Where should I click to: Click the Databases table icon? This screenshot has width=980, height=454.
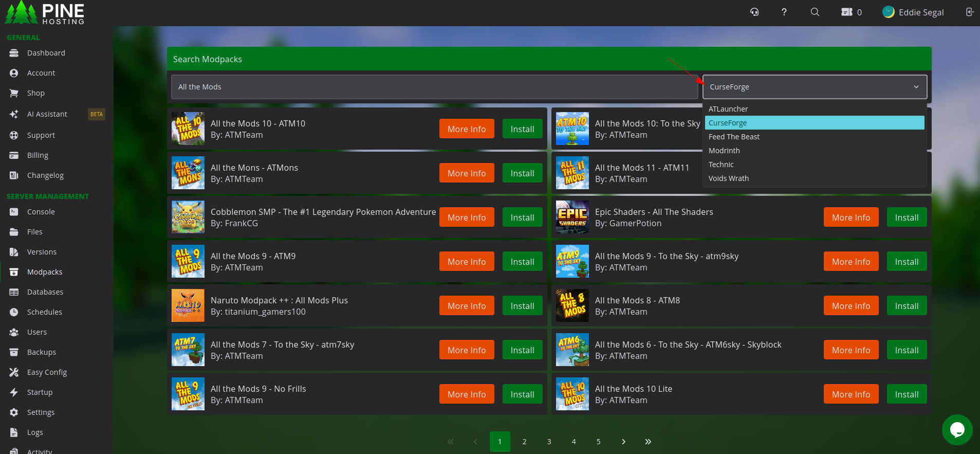point(14,292)
